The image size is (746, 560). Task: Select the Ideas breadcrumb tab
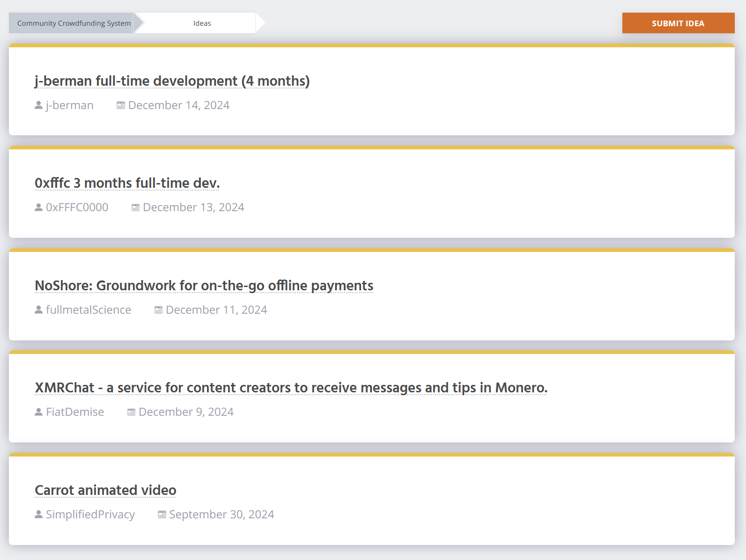point(202,23)
